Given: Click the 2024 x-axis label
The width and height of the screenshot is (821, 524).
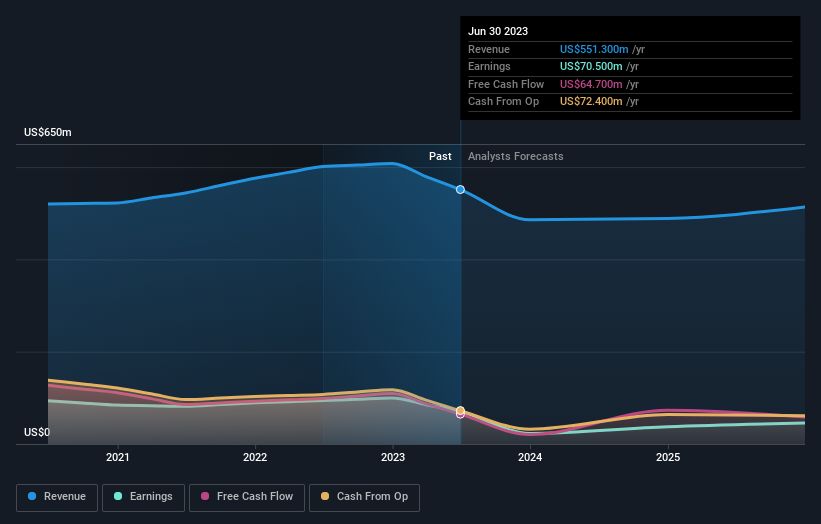Looking at the screenshot, I should point(530,457).
